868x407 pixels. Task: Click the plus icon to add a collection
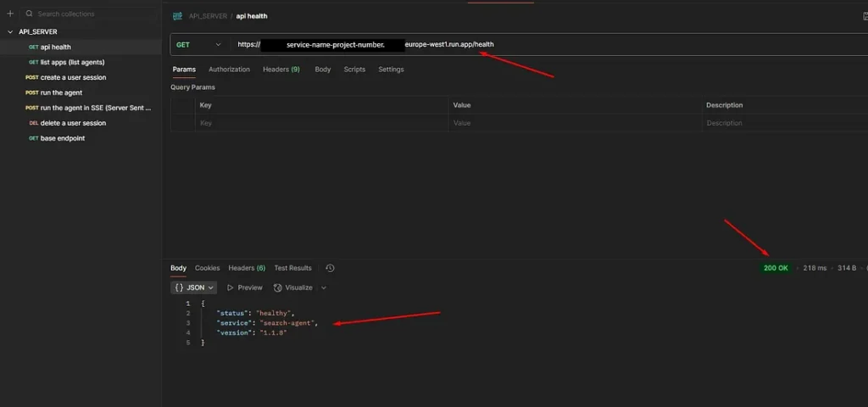point(10,14)
